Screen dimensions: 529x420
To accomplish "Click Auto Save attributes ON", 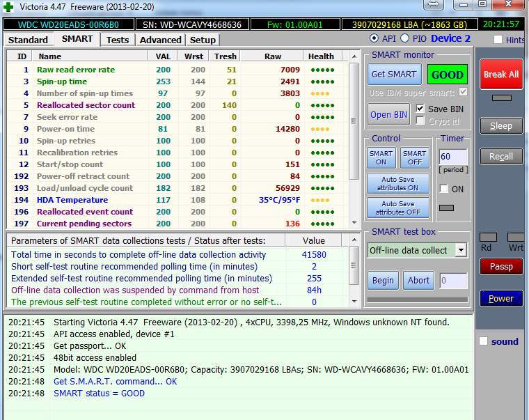I will (x=397, y=183).
